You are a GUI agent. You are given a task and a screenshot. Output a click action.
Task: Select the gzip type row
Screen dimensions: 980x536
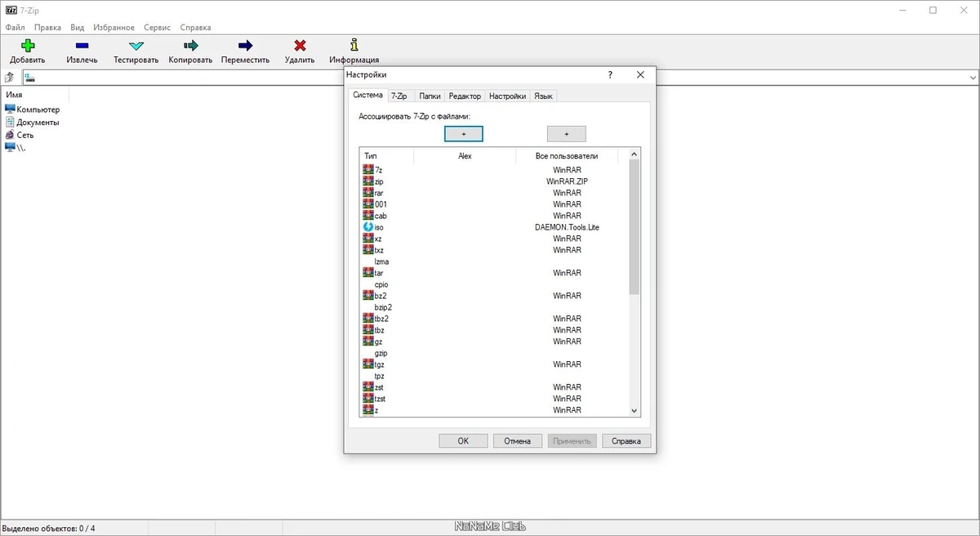point(494,353)
